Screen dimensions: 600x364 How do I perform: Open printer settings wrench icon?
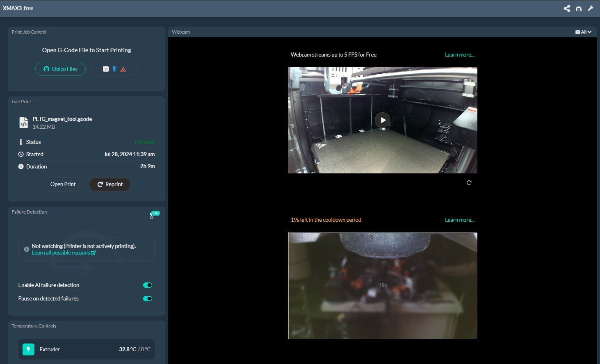(x=591, y=8)
